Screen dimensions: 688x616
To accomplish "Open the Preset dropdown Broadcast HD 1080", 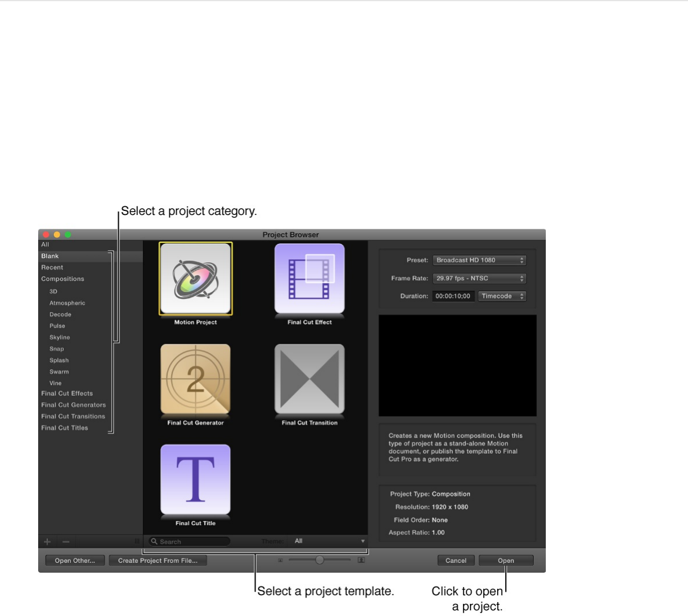I will tap(479, 260).
